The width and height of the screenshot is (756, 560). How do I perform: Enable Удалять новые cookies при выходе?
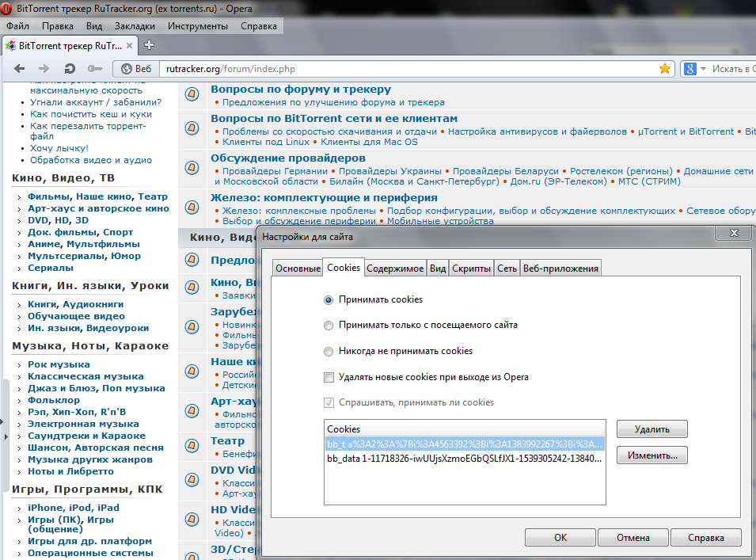click(x=329, y=377)
